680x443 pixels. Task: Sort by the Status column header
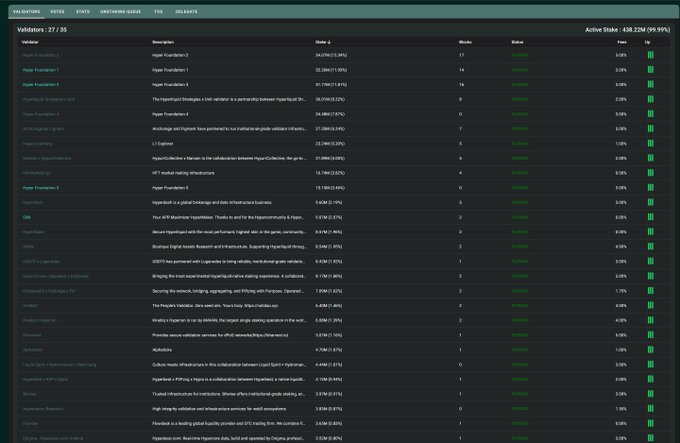click(517, 42)
